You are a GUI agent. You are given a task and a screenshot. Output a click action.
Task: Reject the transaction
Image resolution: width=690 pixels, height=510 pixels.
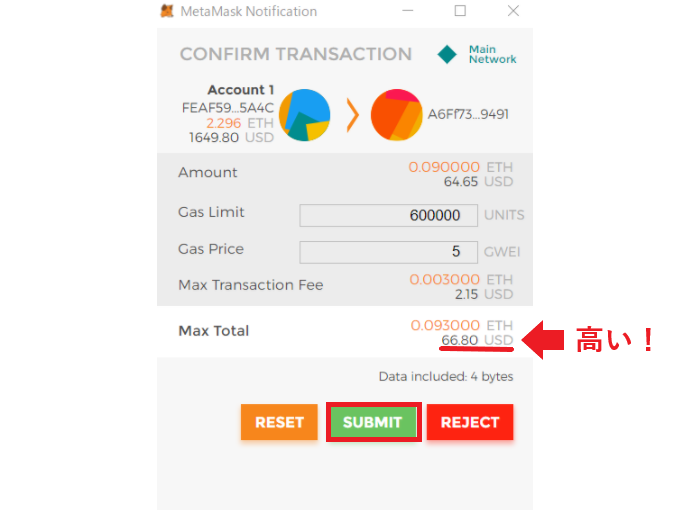pyautogui.click(x=470, y=422)
